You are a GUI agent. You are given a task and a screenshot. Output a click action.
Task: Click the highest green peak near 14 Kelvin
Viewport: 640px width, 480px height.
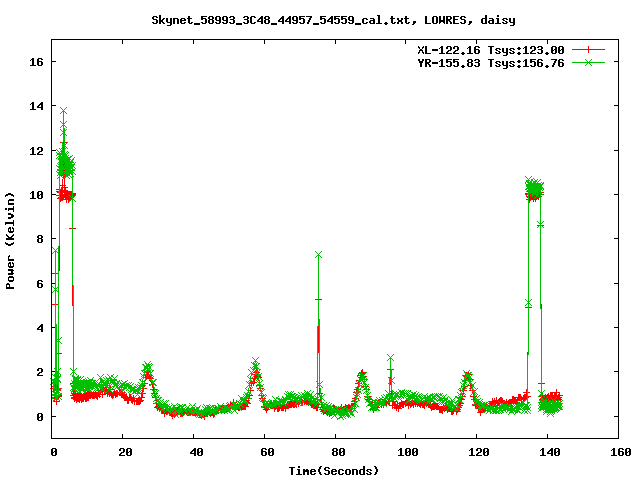[x=63, y=111]
